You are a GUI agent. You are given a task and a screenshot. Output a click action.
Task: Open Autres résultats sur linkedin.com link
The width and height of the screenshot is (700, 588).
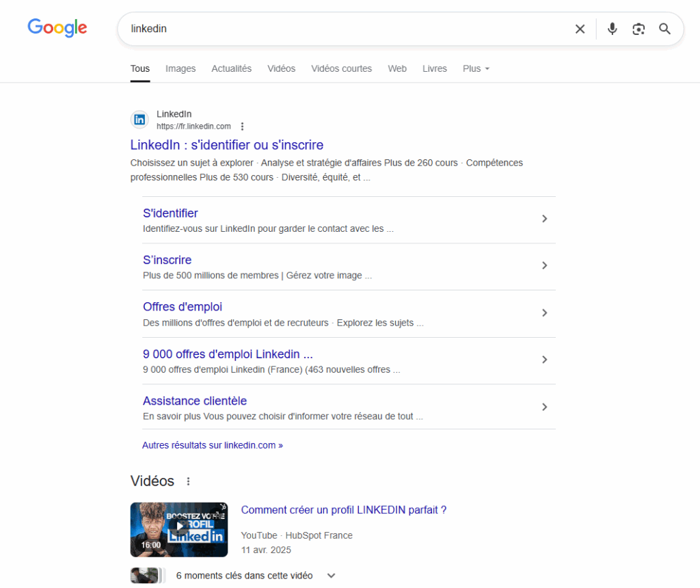coord(213,446)
